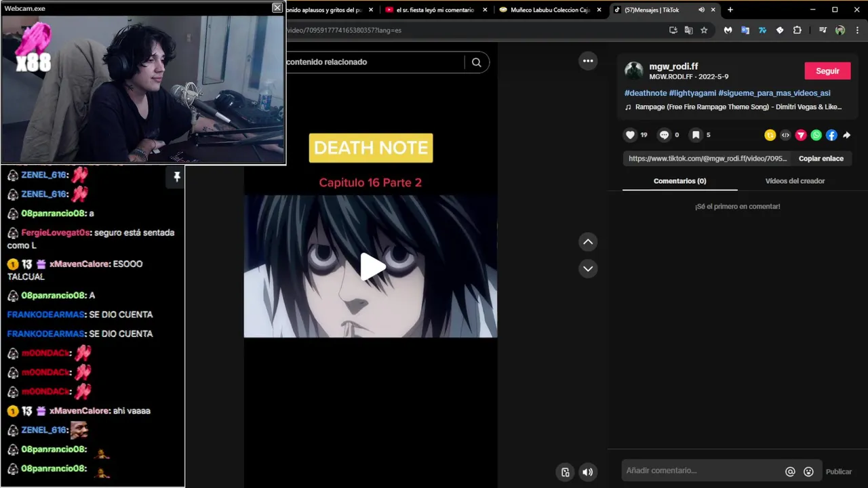Toggle video volume speaker icon
868x488 pixels.
point(588,472)
